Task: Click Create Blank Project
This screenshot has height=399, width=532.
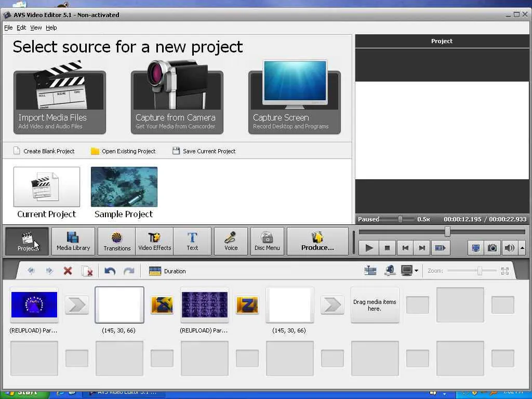Action: (44, 151)
